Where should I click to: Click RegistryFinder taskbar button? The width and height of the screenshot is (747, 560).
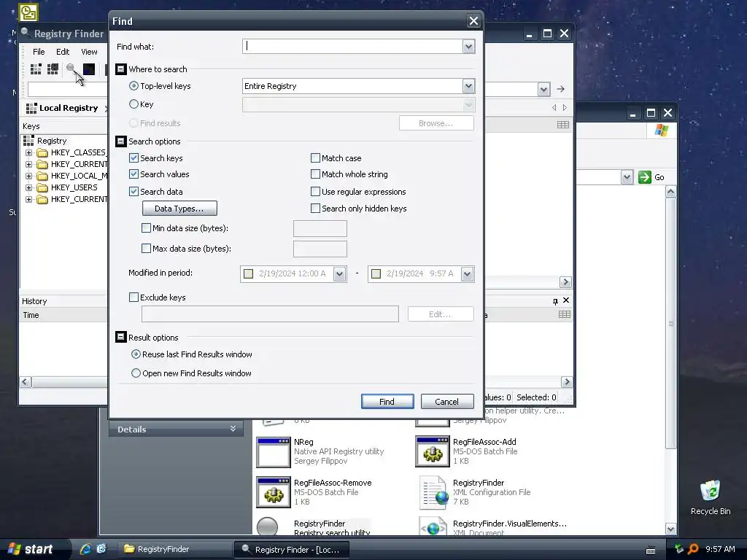[175, 549]
